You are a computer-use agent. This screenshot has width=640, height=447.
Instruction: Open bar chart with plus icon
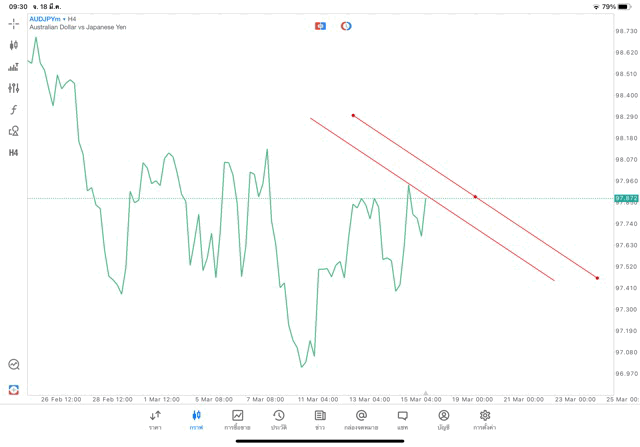(x=14, y=67)
